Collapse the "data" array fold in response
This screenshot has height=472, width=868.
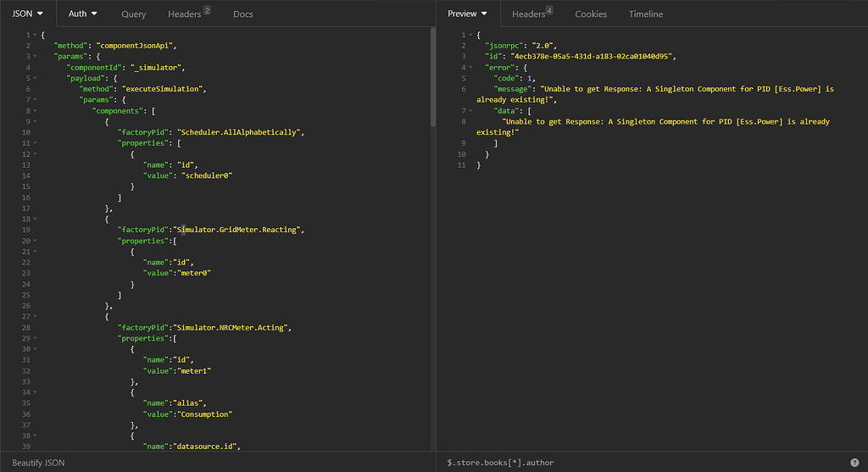point(470,111)
